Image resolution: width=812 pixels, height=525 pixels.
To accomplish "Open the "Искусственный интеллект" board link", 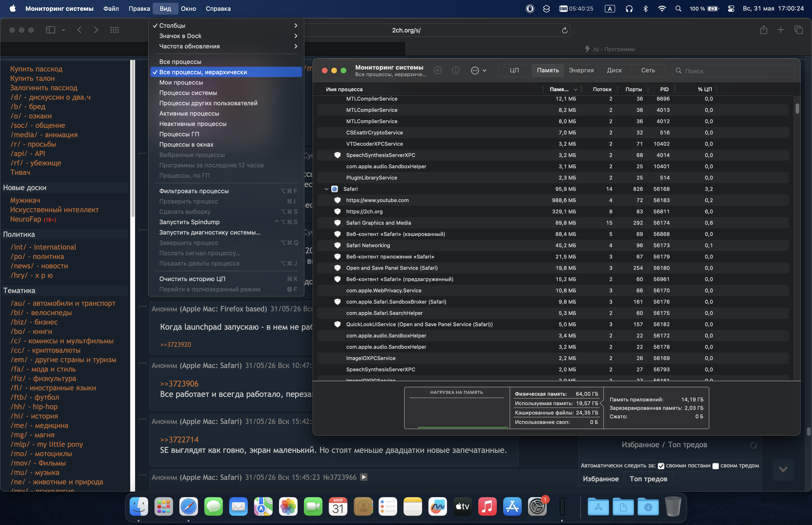I will (54, 210).
